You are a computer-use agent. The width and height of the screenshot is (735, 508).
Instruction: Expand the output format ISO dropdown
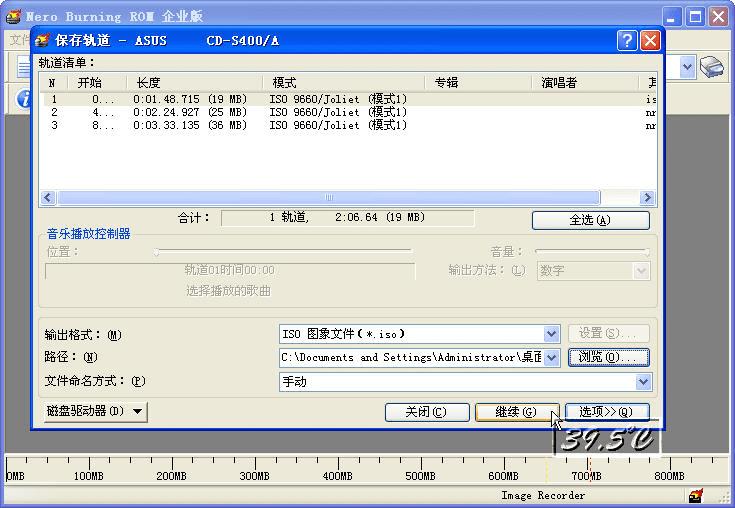(551, 334)
